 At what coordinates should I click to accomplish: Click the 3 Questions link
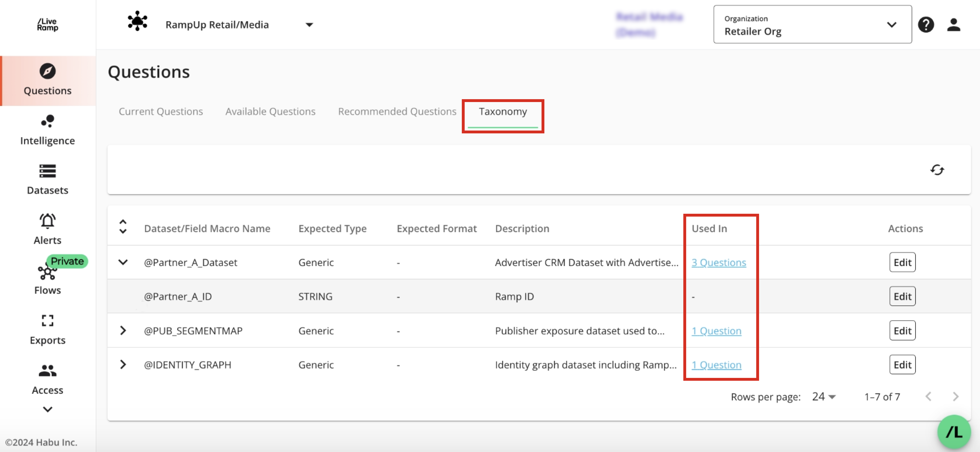click(x=718, y=262)
